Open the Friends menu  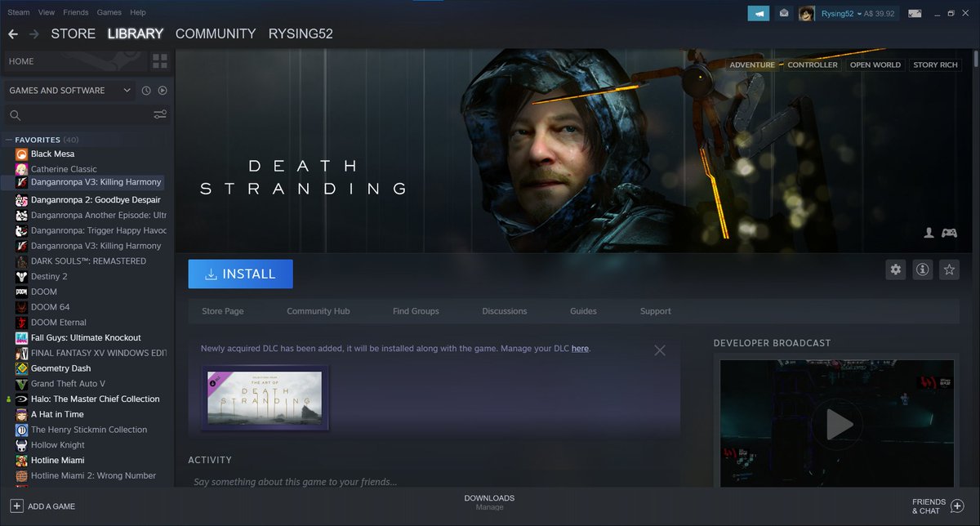coord(76,12)
